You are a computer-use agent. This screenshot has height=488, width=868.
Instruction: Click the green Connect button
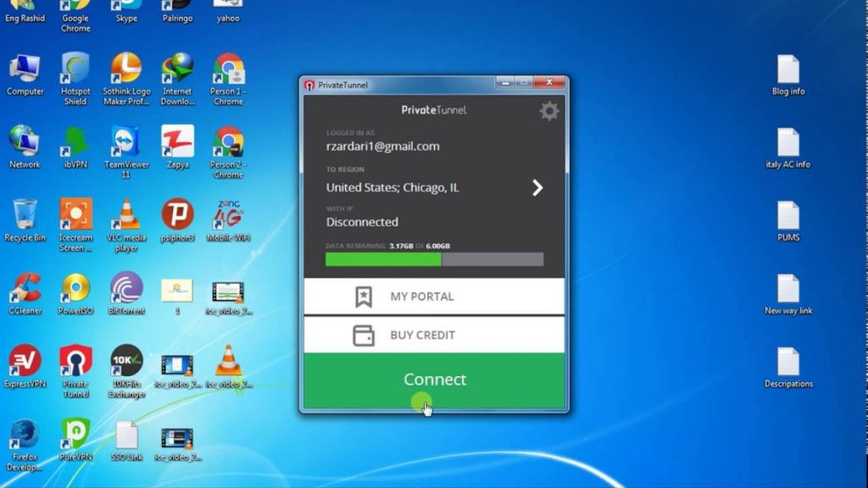click(x=434, y=380)
